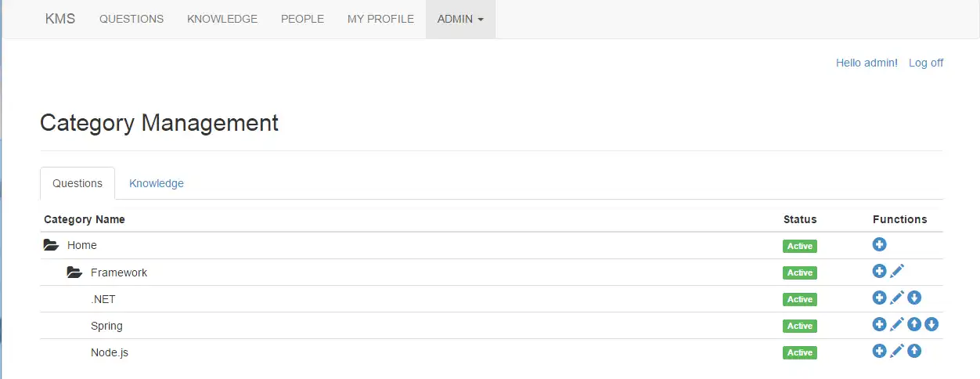Move Spring category down
This screenshot has height=379, width=980.
coord(931,324)
